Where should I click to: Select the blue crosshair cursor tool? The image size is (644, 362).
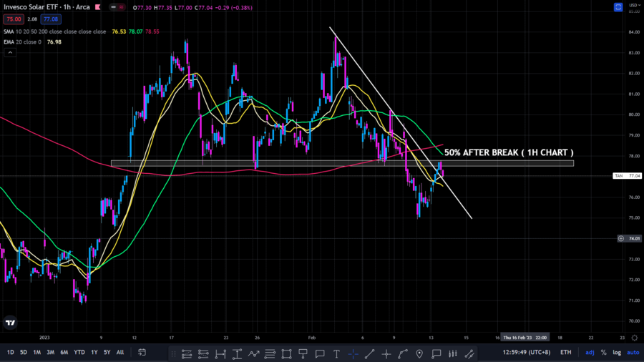pos(353,354)
